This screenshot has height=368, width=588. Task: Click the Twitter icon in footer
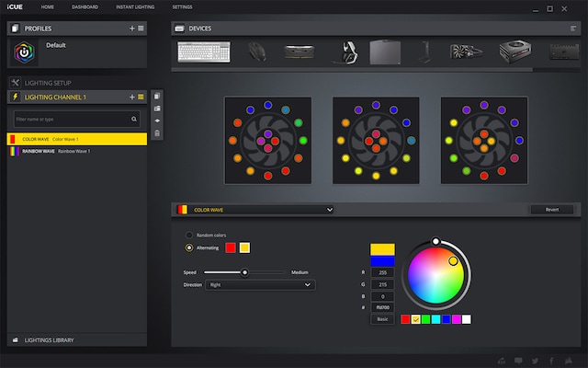pyautogui.click(x=534, y=361)
